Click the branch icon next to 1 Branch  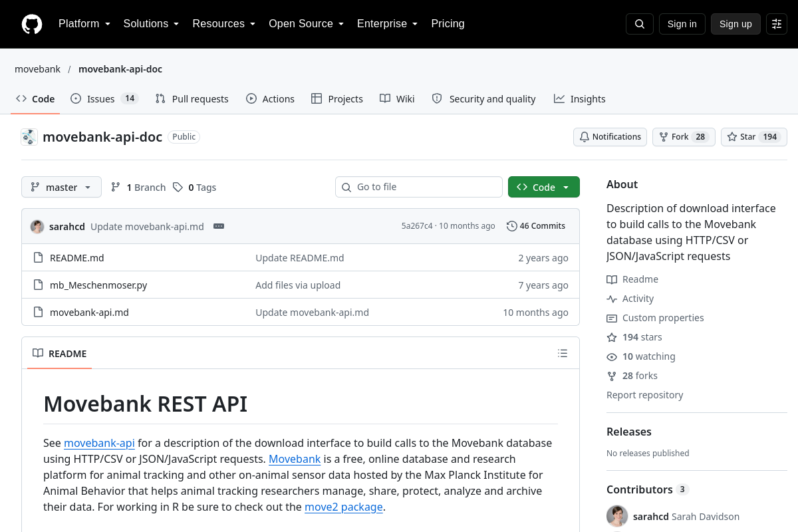click(116, 188)
